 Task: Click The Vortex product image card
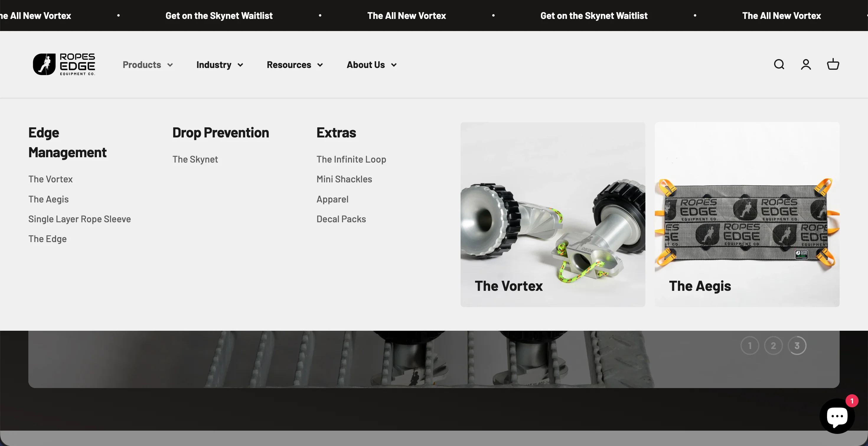(x=553, y=215)
